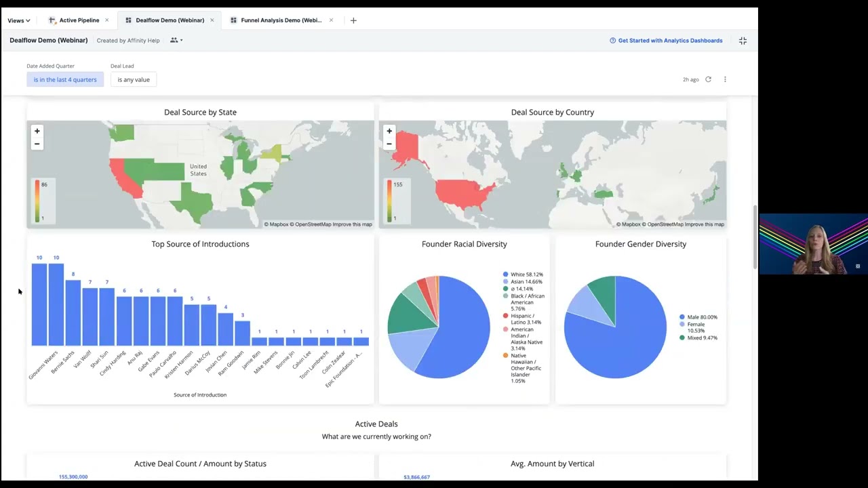The height and width of the screenshot is (488, 868).
Task: Open Get Started with Analytics Dashboards link
Action: point(670,41)
